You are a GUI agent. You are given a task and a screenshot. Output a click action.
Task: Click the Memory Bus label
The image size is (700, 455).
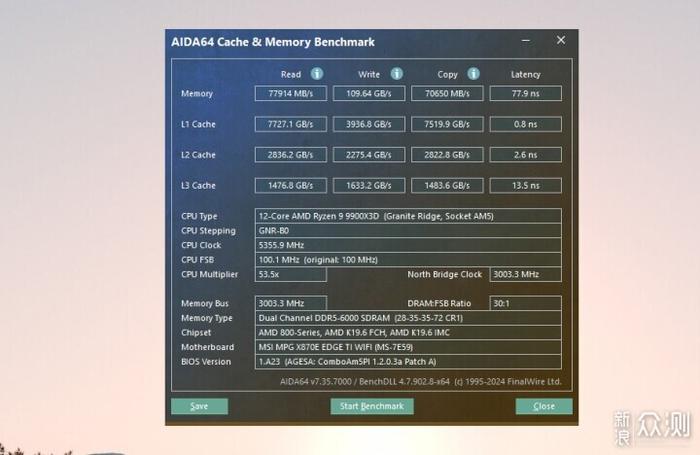tap(204, 303)
